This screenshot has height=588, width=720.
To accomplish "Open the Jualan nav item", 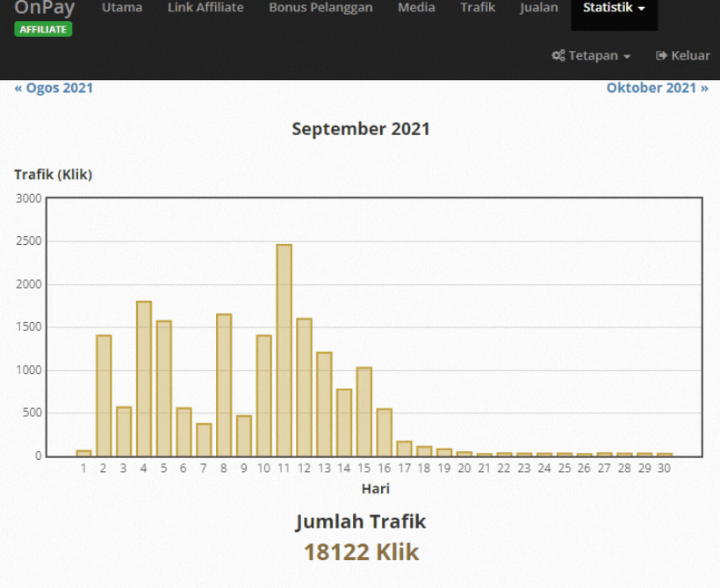I will 538,9.
